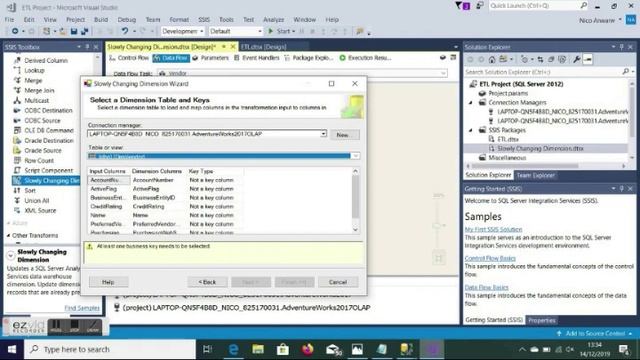Viewport: 640px width, 360px height.
Task: Open My First SSIS Solution link
Action: 493,229
